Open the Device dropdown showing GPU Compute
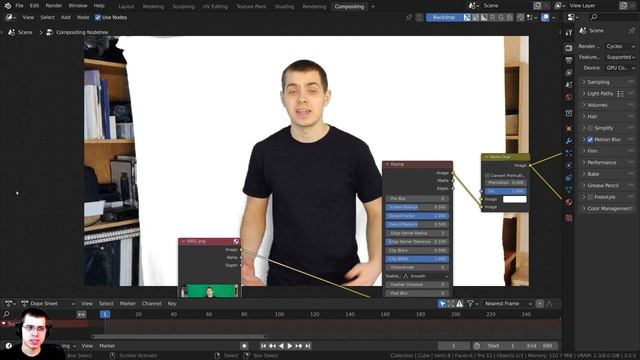640x360 pixels. [620, 68]
